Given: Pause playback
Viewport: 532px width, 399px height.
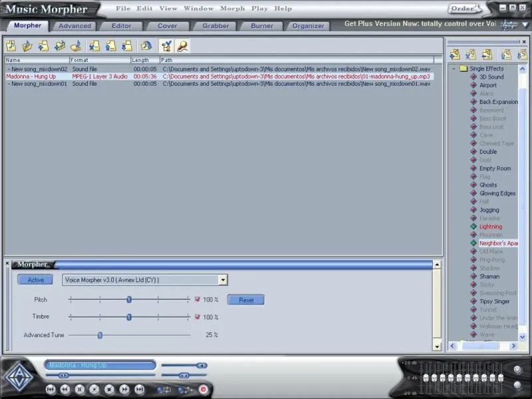Looking at the screenshot, I should [80, 389].
